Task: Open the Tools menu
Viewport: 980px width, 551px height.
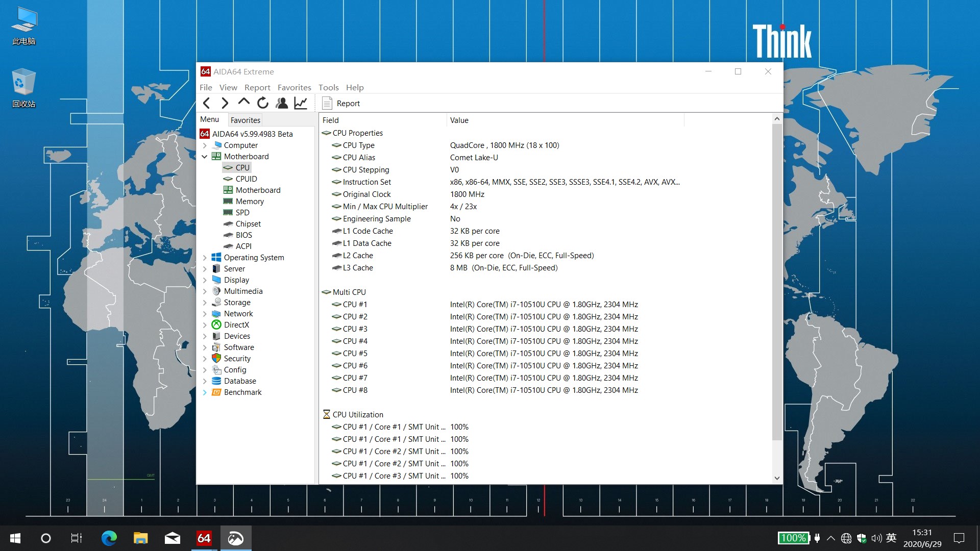Action: pyautogui.click(x=328, y=87)
